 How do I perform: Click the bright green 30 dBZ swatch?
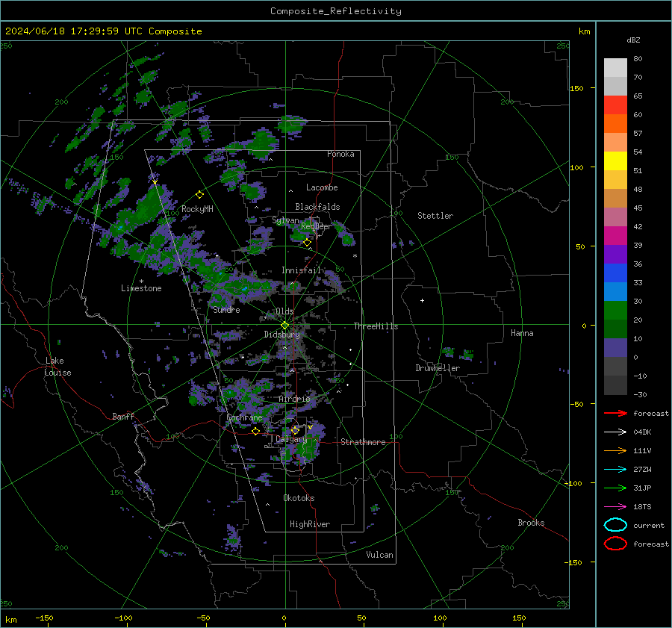615,310
